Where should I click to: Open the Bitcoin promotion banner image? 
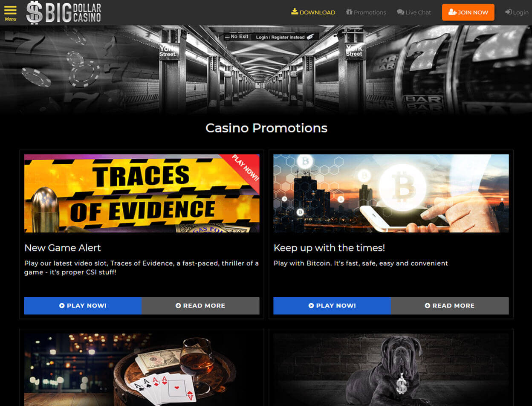coord(391,193)
